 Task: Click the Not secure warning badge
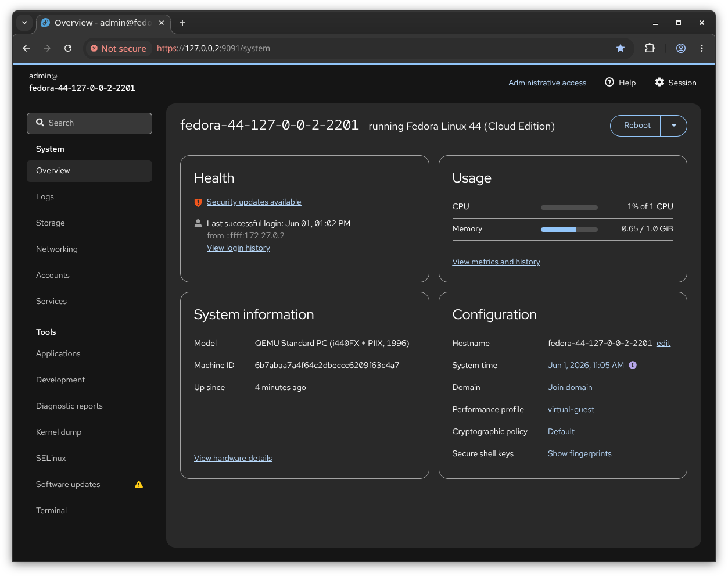coord(119,48)
